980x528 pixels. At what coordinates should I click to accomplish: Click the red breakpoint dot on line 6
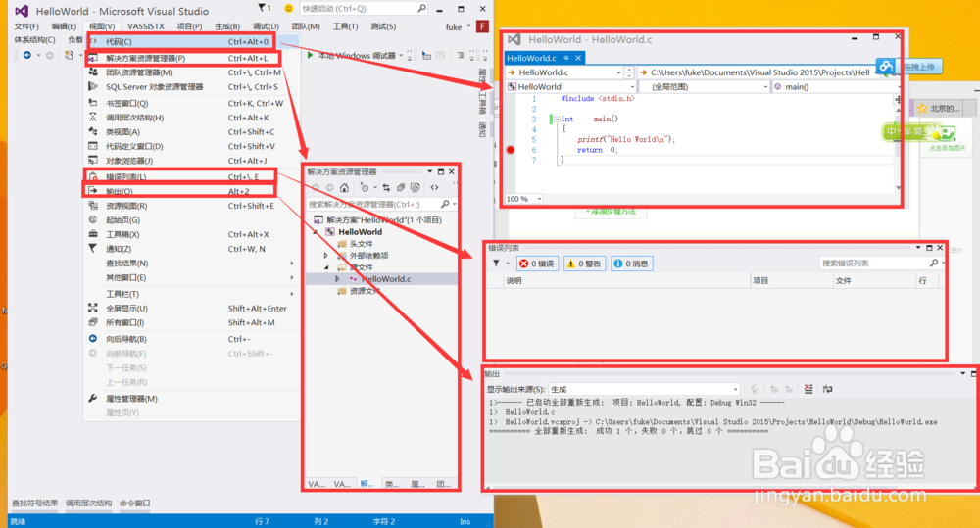(x=511, y=149)
